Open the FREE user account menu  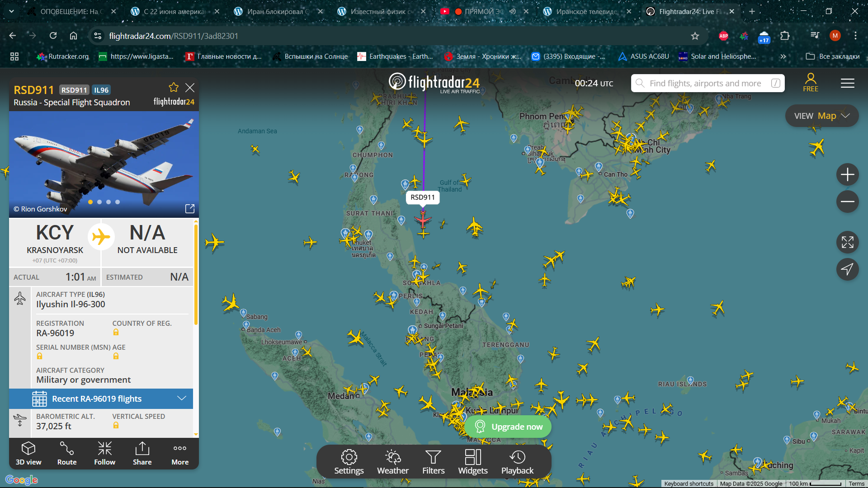(811, 83)
